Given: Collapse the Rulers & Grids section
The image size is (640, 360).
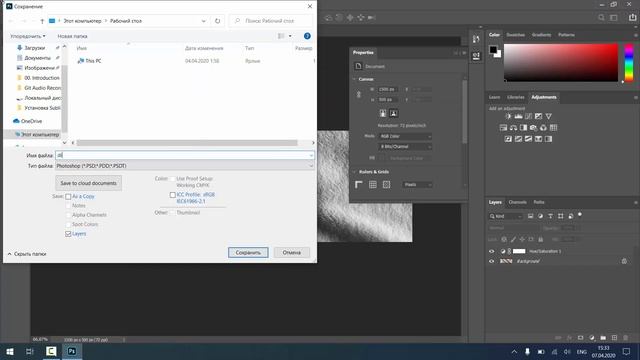Looking at the screenshot, I should coord(354,172).
